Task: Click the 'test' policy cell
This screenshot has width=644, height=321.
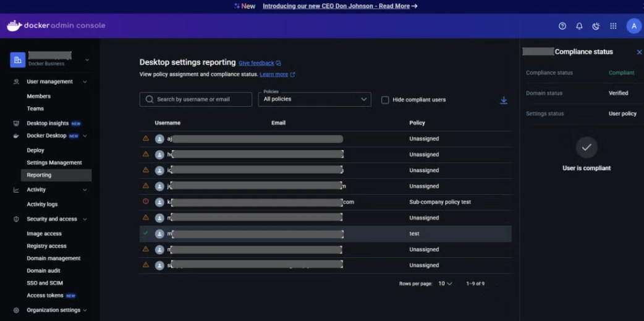Action: click(415, 233)
